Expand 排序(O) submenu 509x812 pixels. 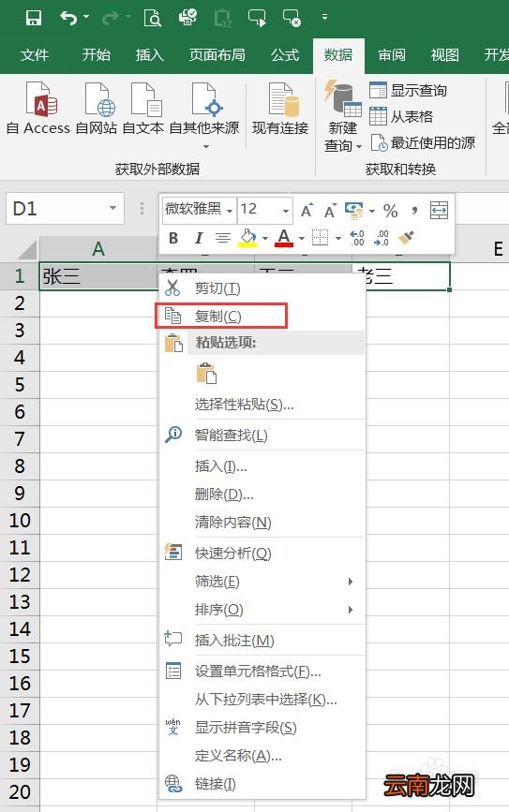351,610
